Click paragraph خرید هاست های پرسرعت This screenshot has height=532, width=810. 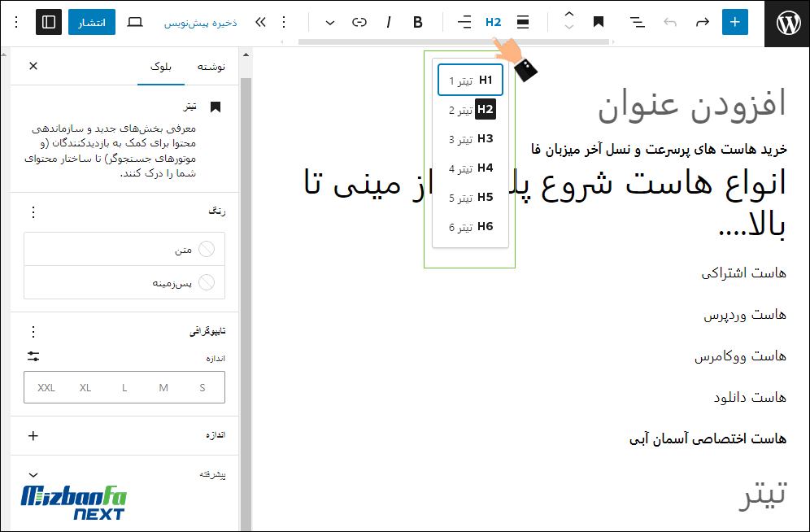pyautogui.click(x=660, y=150)
